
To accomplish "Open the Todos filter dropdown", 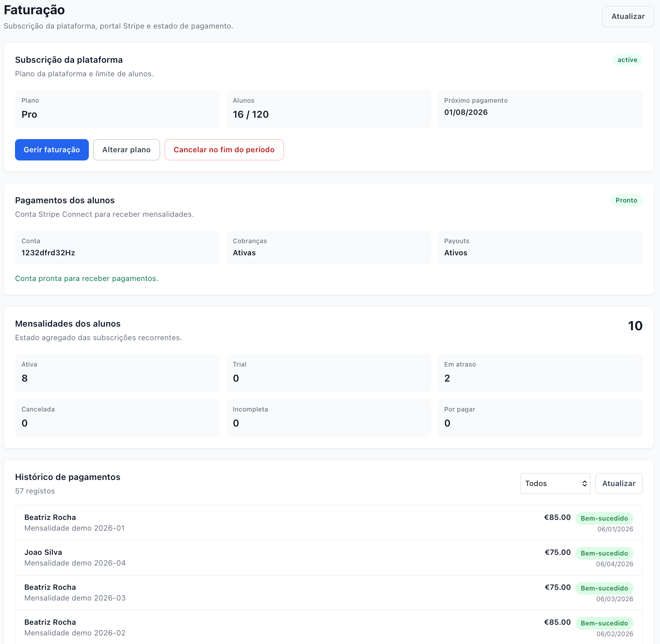I will (555, 484).
